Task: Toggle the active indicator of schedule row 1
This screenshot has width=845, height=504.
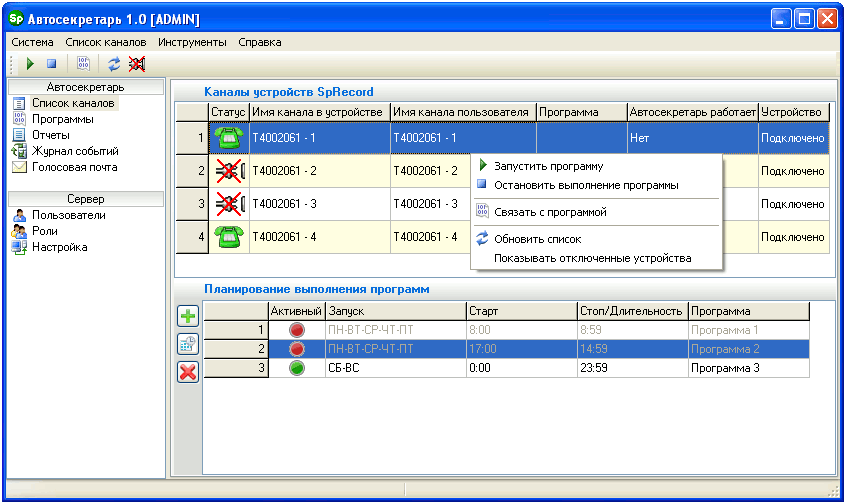Action: click(x=297, y=330)
